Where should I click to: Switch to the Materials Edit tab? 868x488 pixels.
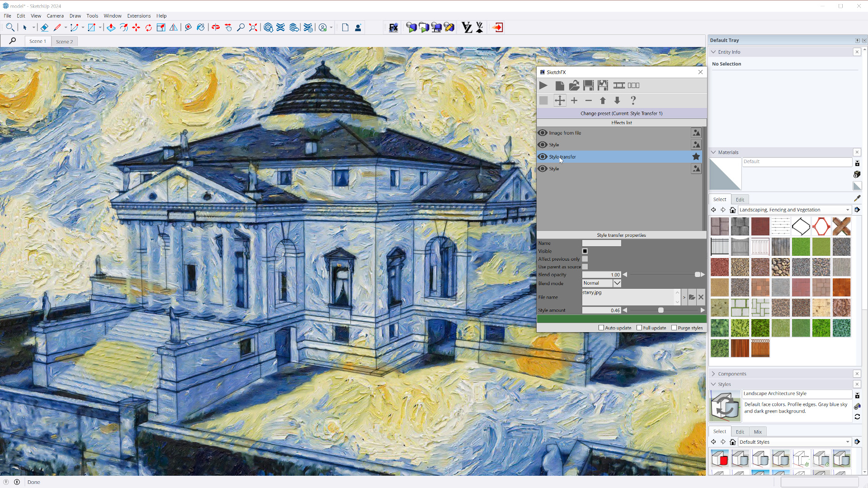click(x=740, y=200)
